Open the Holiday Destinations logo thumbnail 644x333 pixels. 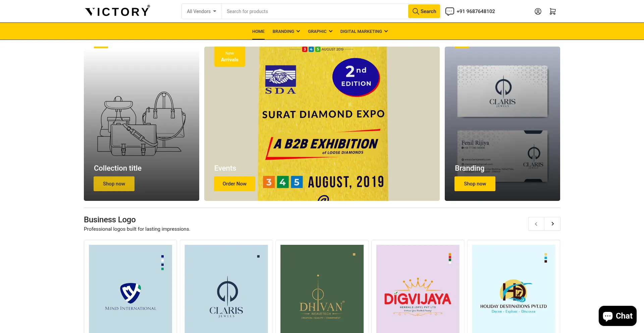pyautogui.click(x=514, y=289)
